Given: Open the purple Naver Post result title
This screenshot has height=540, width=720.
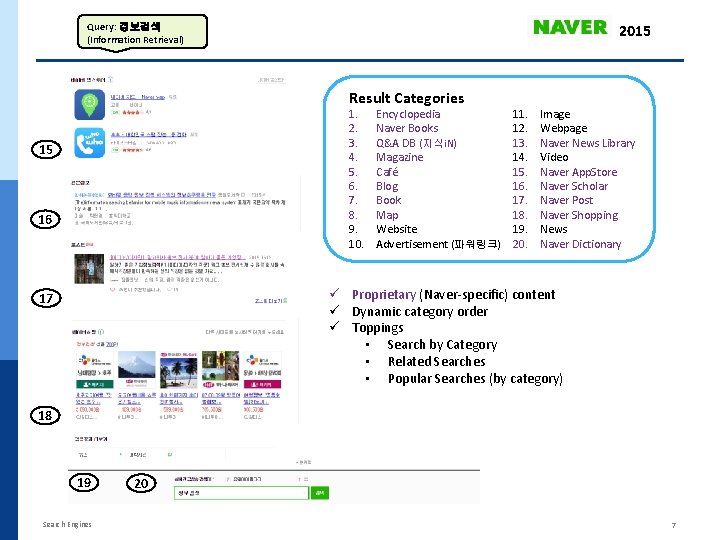Looking at the screenshot, I should pyautogui.click(x=177, y=257).
